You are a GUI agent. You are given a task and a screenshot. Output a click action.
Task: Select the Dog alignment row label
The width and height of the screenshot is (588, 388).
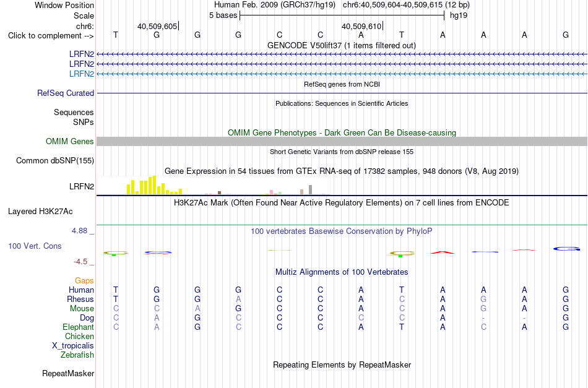tap(87, 318)
